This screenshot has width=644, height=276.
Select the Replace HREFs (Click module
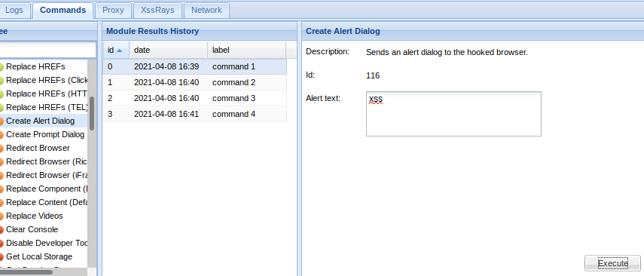[x=47, y=80]
